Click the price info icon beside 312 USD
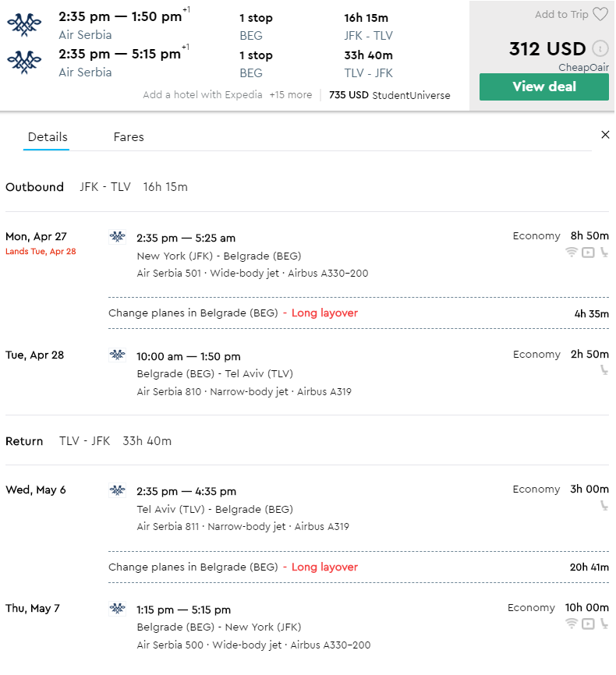Image resolution: width=616 pixels, height=675 pixels. click(600, 48)
